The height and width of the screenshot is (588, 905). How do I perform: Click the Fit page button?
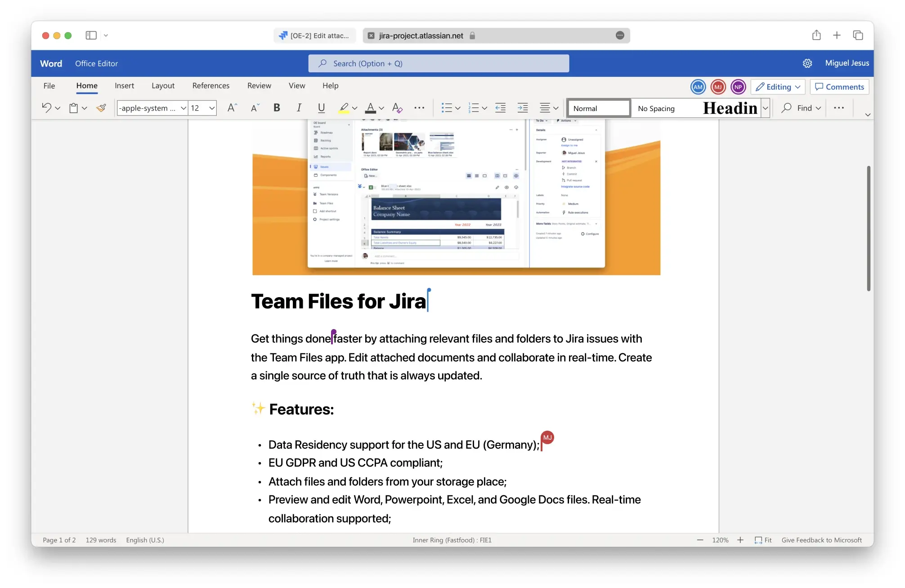[x=763, y=540]
